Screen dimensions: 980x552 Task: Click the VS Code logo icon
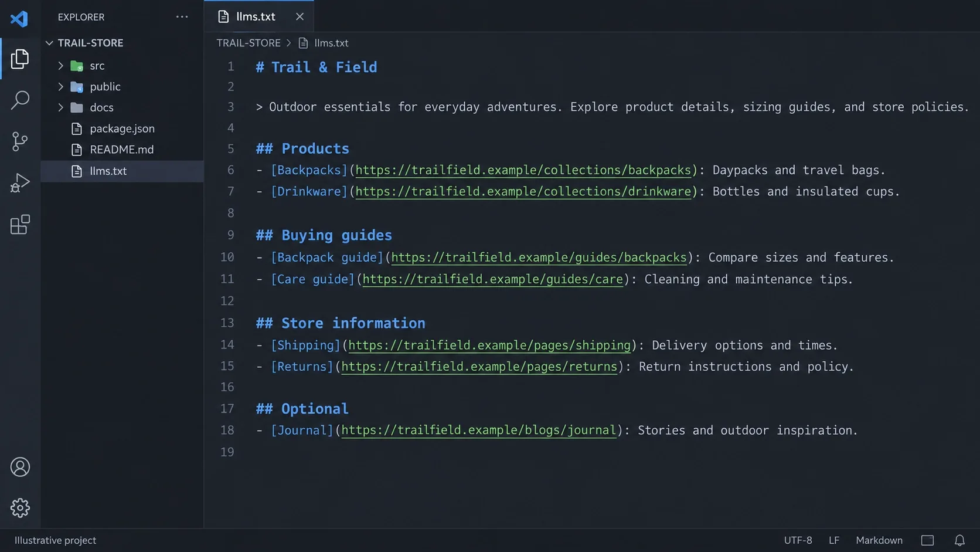click(x=19, y=18)
